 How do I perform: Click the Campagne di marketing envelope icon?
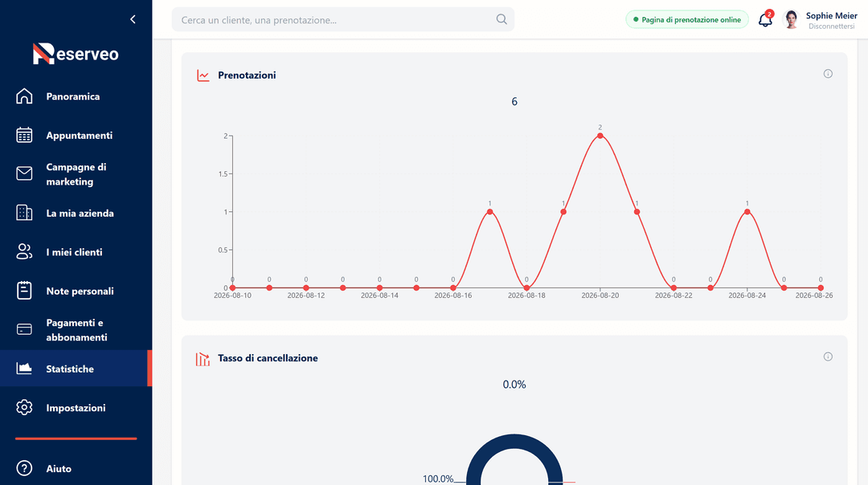click(x=24, y=173)
